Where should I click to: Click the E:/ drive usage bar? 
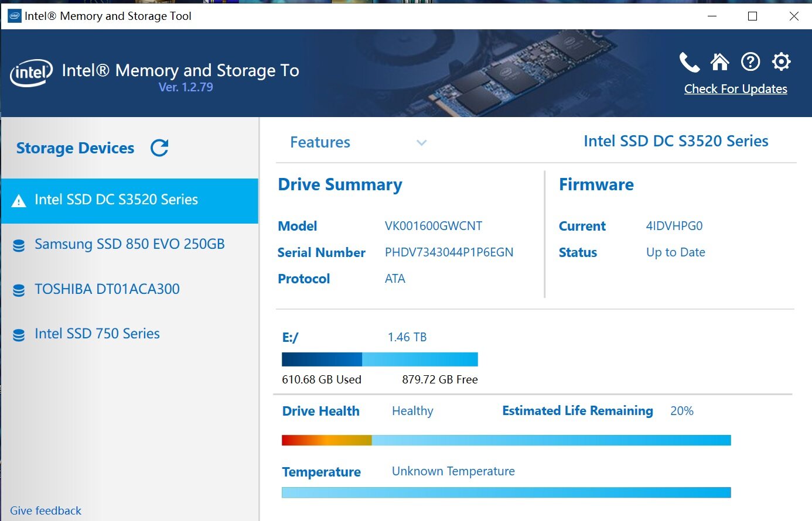pyautogui.click(x=380, y=359)
